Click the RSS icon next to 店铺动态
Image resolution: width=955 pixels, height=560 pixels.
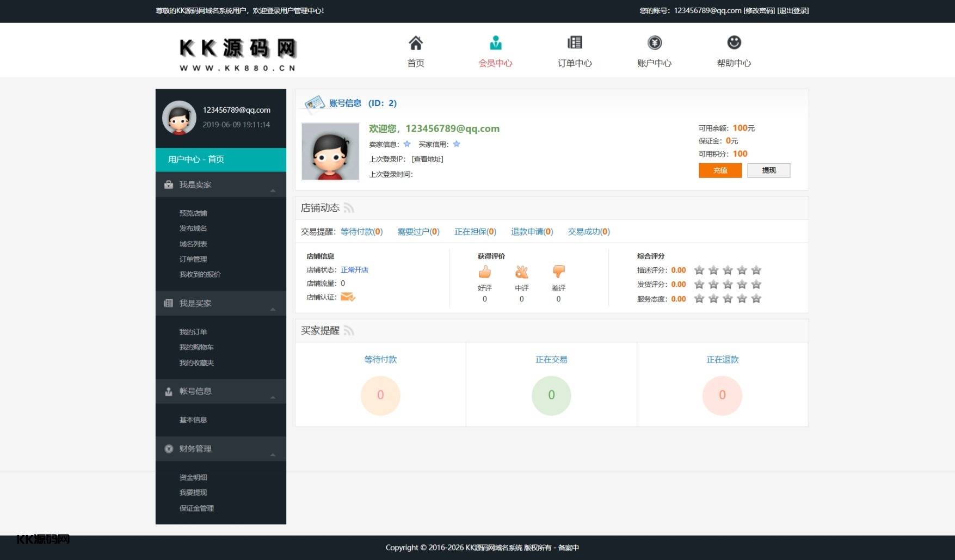click(x=349, y=208)
